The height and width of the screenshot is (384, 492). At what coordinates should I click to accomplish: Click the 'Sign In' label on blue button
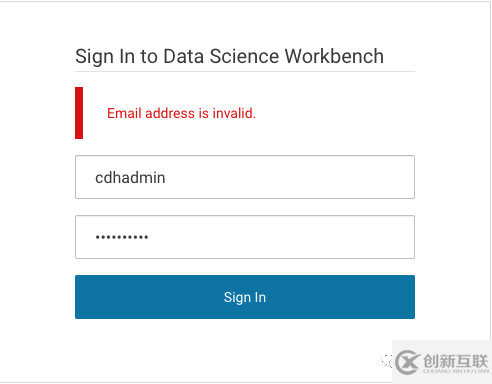[x=245, y=297]
